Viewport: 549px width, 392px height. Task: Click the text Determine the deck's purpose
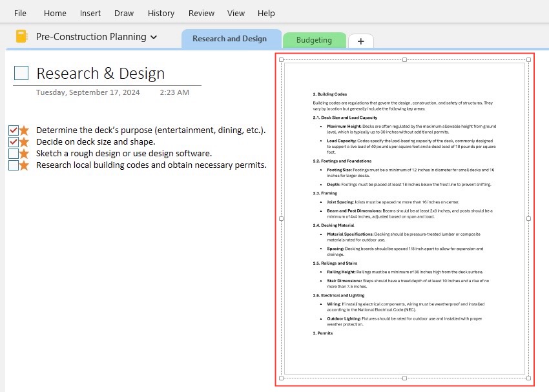click(151, 130)
